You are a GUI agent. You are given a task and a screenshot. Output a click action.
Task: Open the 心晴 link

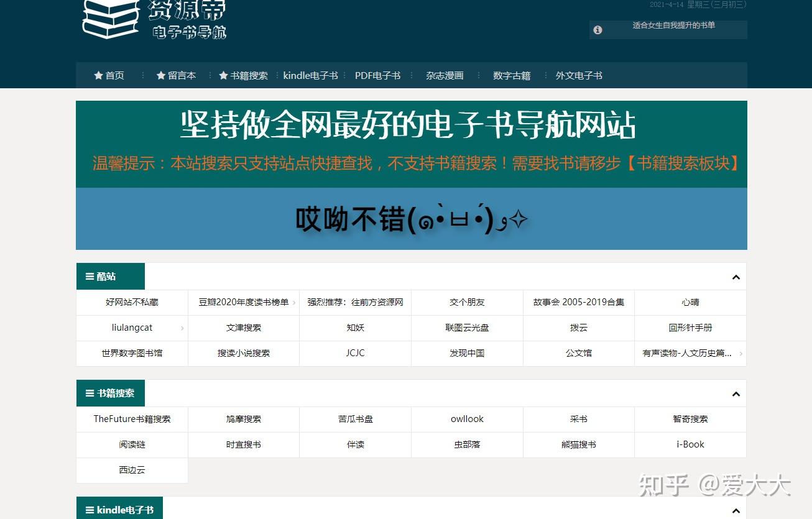(x=690, y=302)
